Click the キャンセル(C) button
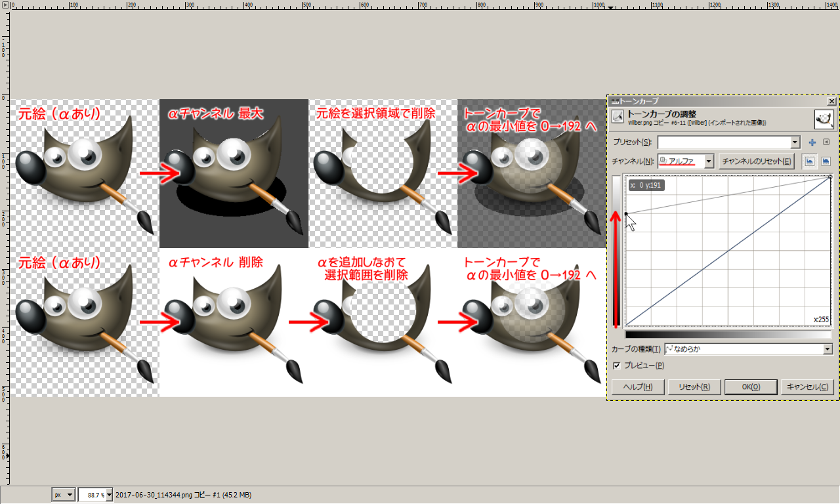The height and width of the screenshot is (504, 840). pyautogui.click(x=808, y=387)
